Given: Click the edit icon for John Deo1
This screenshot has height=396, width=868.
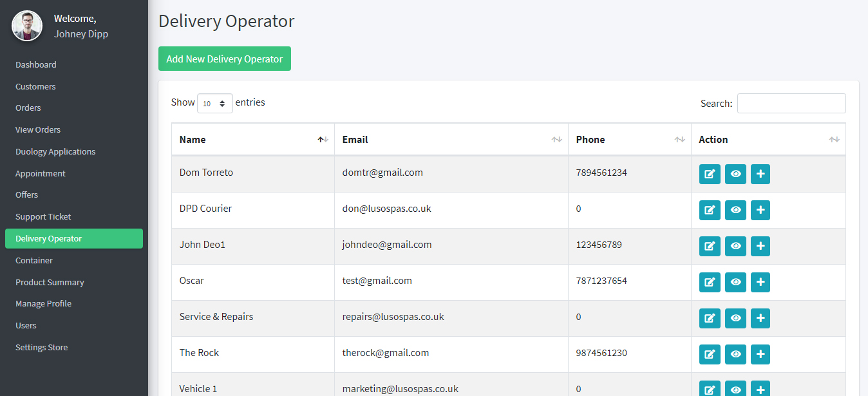Looking at the screenshot, I should [x=710, y=246].
